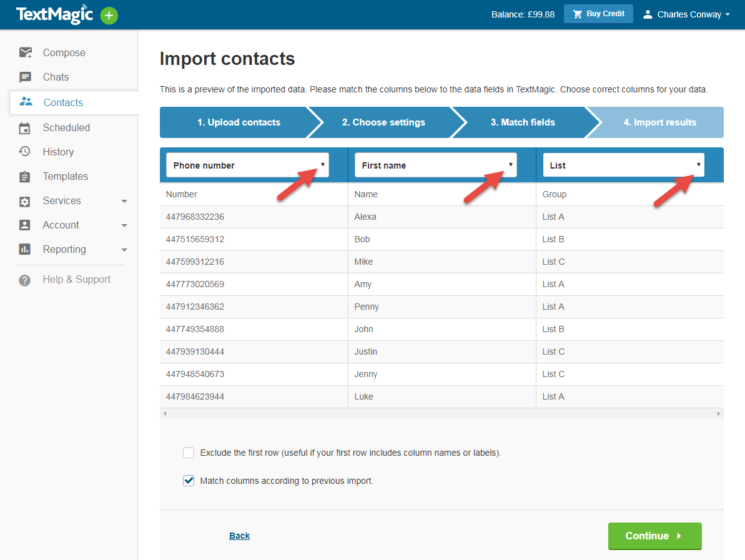Click phone number 447515659312
The width and height of the screenshot is (745, 560).
[x=195, y=239]
